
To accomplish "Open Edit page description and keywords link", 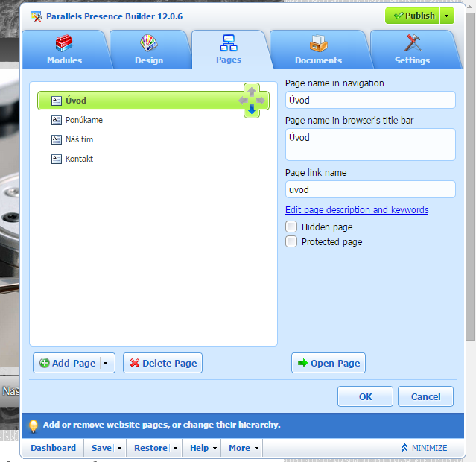I will (357, 210).
